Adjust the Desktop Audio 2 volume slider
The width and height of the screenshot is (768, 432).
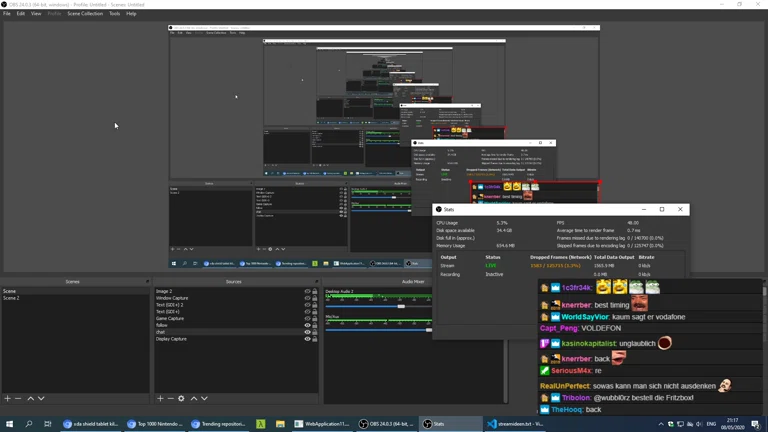(401, 306)
